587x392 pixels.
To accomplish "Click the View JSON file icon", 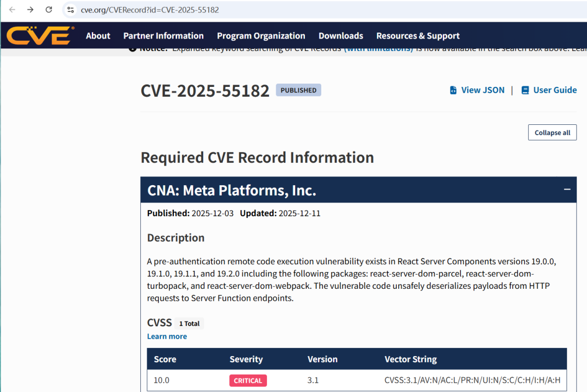I will click(453, 90).
